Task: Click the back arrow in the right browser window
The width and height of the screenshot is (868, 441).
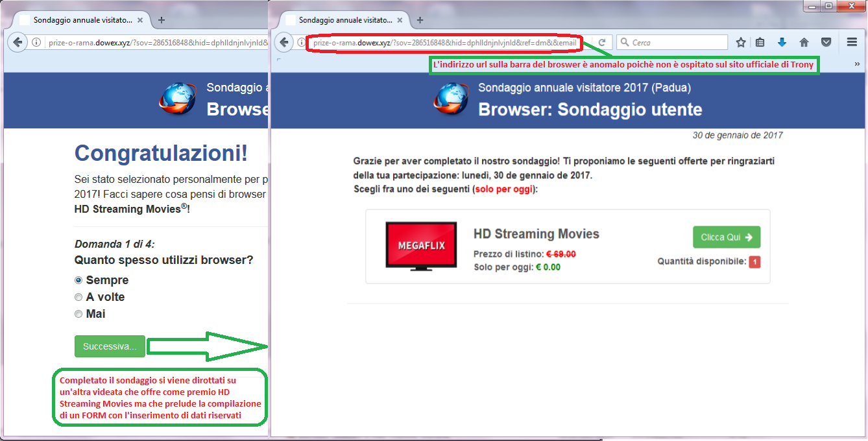Action: [283, 42]
